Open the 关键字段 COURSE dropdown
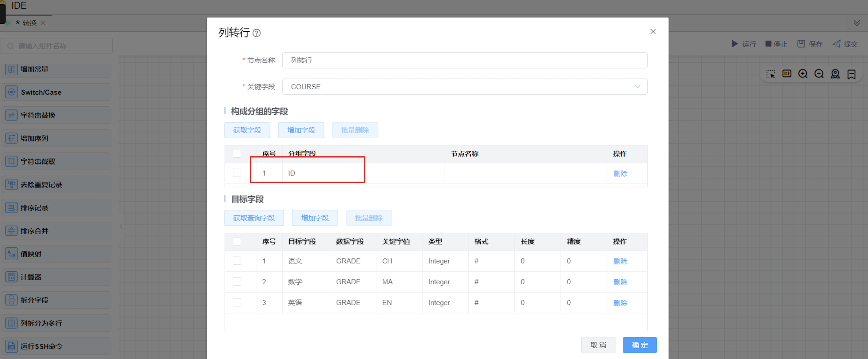This screenshot has height=359, width=868. click(x=464, y=87)
